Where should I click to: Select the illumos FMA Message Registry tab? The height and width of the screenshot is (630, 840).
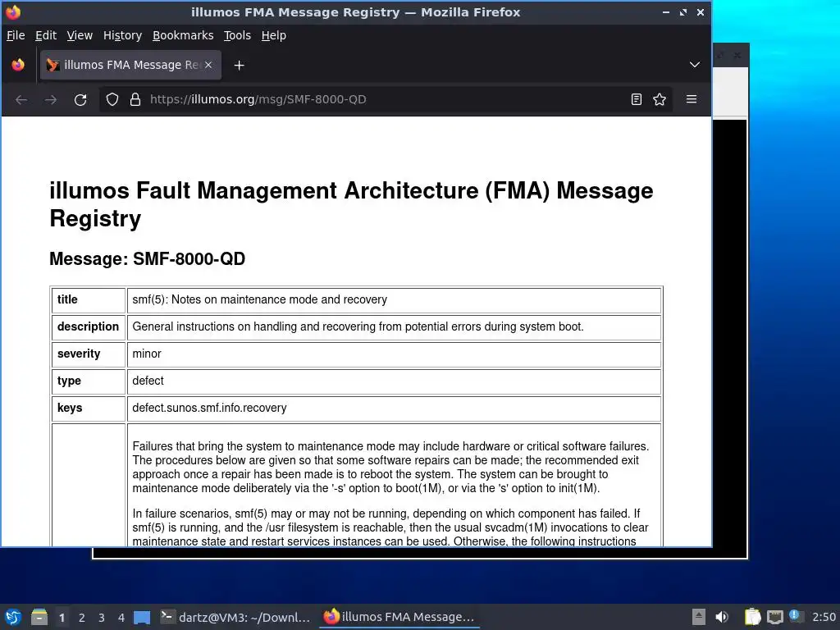[x=130, y=65]
